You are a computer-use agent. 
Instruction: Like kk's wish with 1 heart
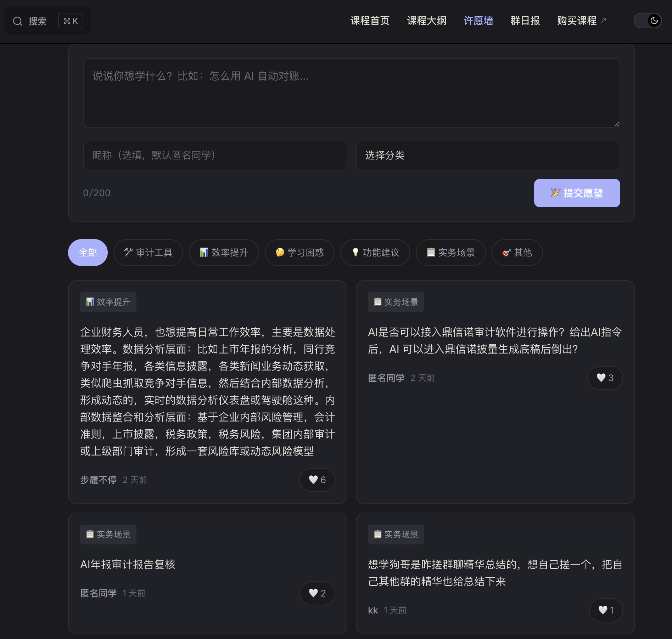click(606, 610)
